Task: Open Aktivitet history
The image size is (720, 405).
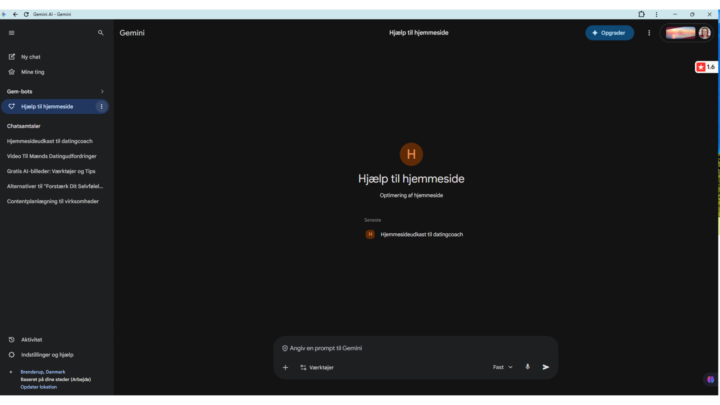Action: 31,340
